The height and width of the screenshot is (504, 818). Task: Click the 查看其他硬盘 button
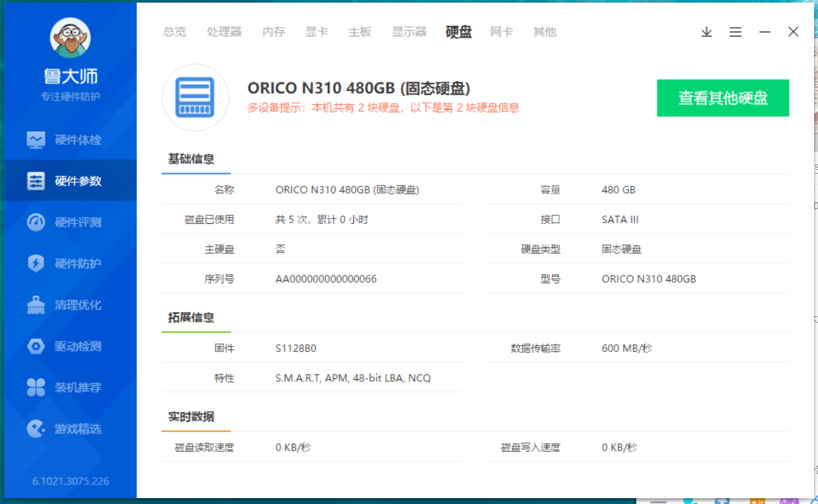click(723, 98)
